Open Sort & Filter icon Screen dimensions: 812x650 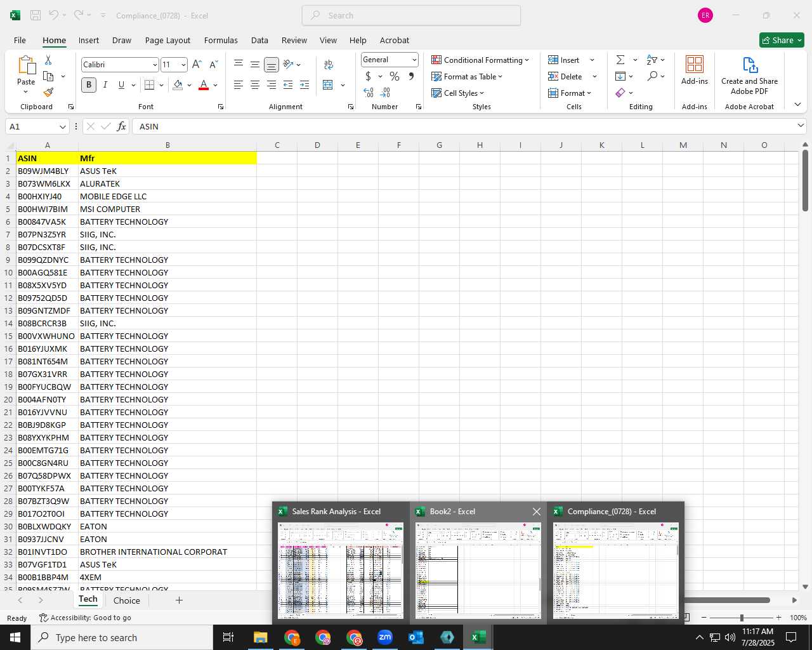(652, 60)
